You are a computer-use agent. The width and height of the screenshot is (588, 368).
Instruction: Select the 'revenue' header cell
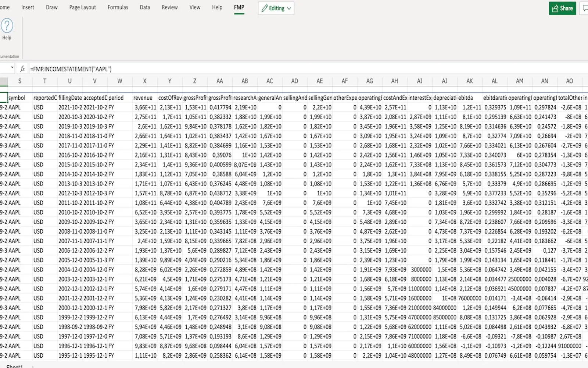tap(145, 98)
